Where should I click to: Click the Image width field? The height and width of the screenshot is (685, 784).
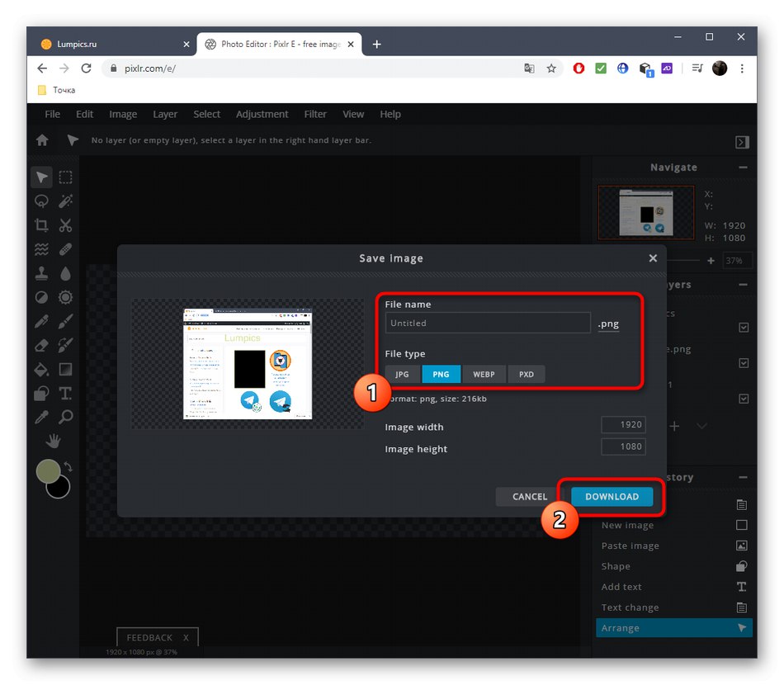pos(623,424)
